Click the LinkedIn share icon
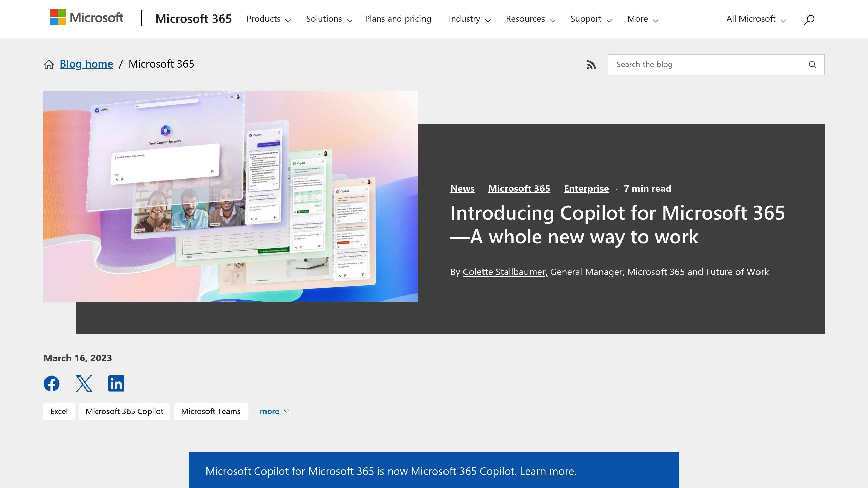Image resolution: width=868 pixels, height=488 pixels. [x=116, y=383]
